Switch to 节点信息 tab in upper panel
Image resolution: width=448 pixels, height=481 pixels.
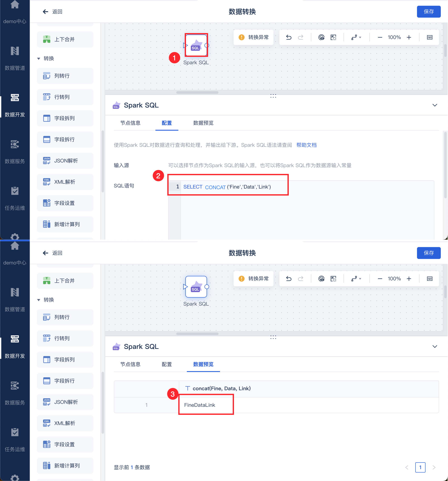[x=130, y=123]
